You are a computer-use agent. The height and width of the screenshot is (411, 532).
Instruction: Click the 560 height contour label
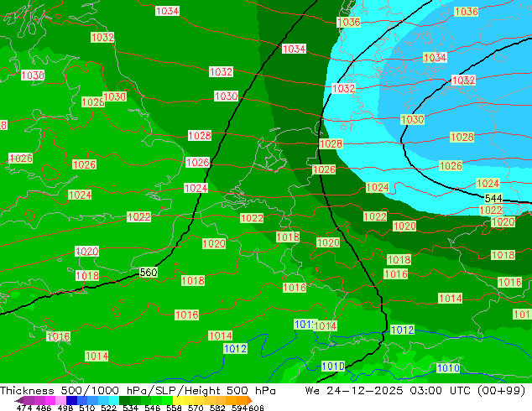(x=149, y=273)
